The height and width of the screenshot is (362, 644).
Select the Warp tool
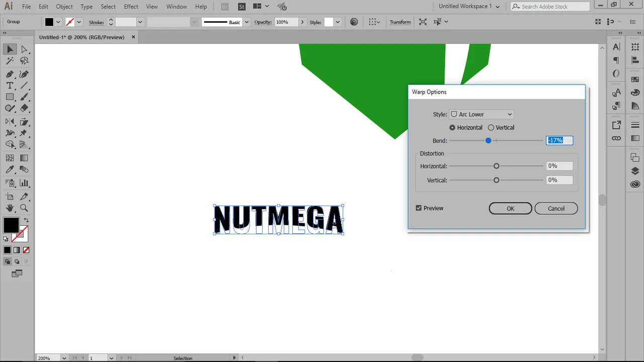click(x=10, y=133)
